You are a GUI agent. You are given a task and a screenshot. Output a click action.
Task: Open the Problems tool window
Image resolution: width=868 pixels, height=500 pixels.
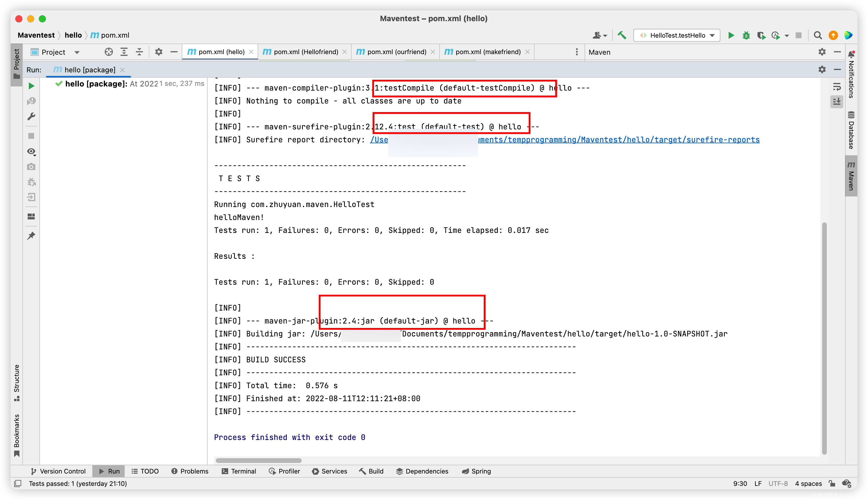pyautogui.click(x=189, y=471)
